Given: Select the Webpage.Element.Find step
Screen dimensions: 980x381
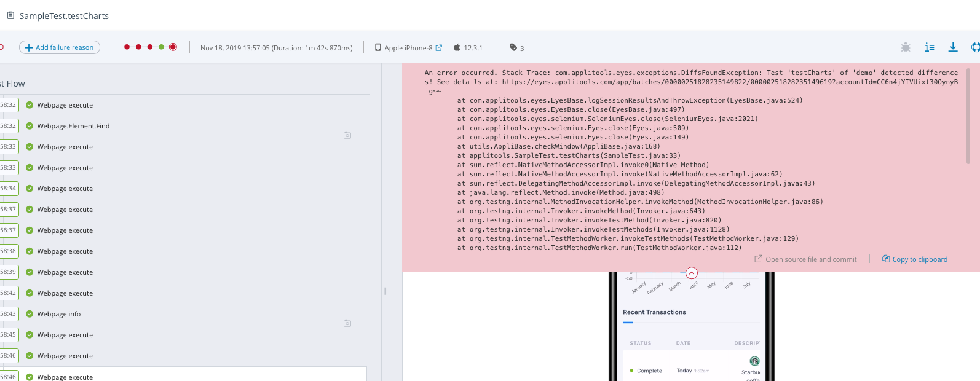Looking at the screenshot, I should [73, 126].
